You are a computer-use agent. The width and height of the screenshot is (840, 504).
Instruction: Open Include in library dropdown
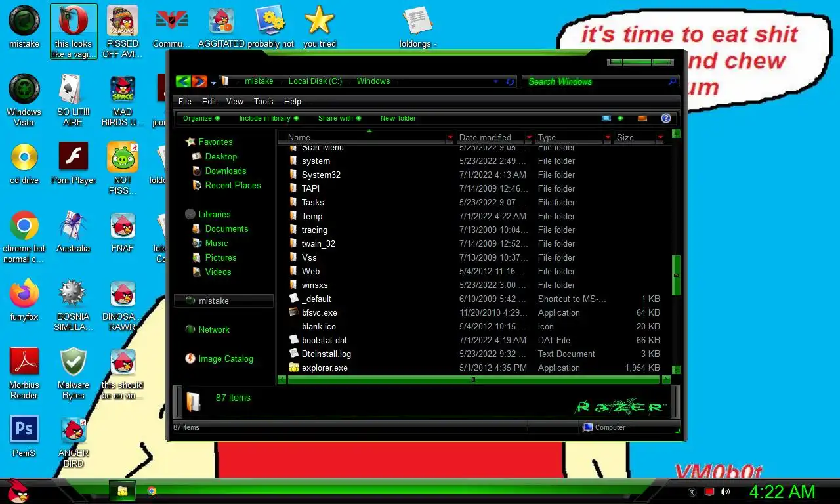click(269, 118)
